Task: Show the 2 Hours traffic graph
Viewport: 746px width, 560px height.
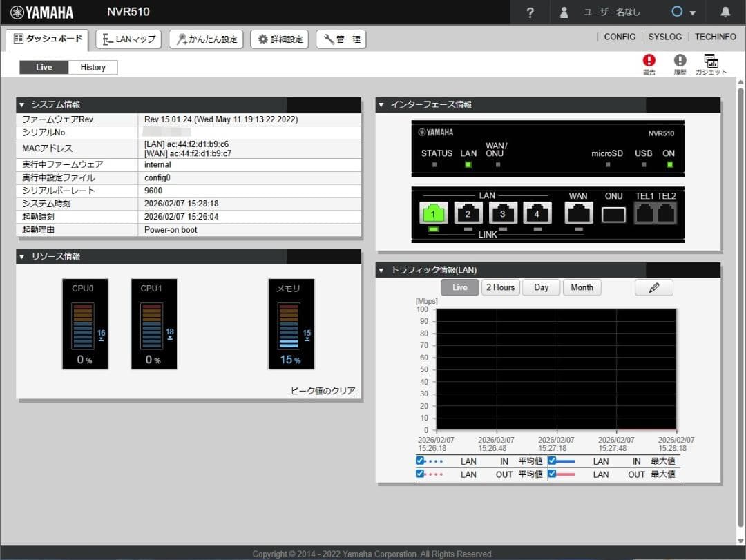Action: tap(499, 287)
